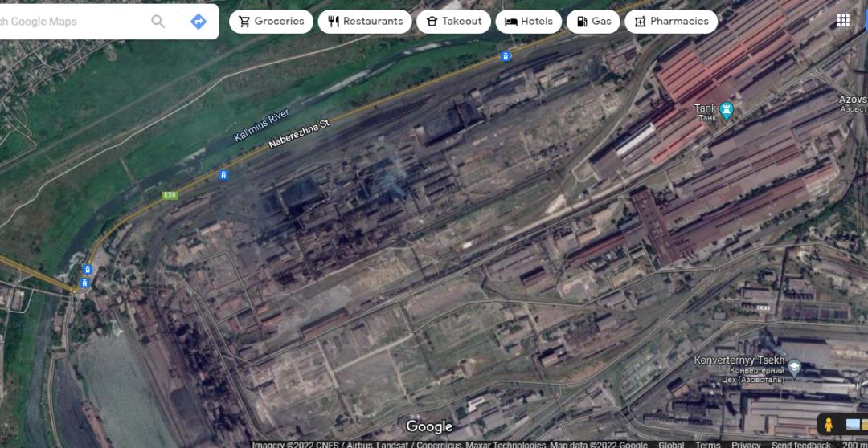The image size is (868, 448).
Task: Open the Google apps grid icon
Action: pos(843,21)
